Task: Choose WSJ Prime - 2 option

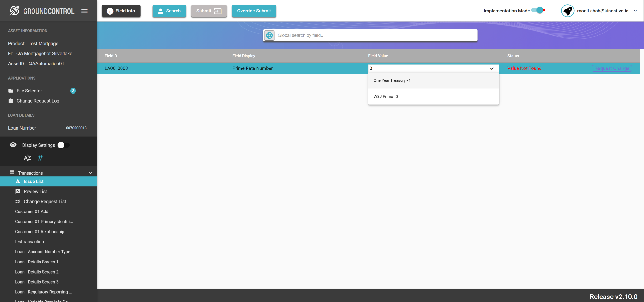Action: click(386, 97)
